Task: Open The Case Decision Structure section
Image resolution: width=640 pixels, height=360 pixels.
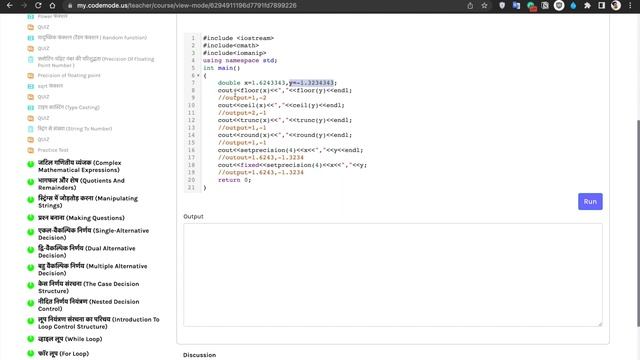Action: tap(89, 287)
